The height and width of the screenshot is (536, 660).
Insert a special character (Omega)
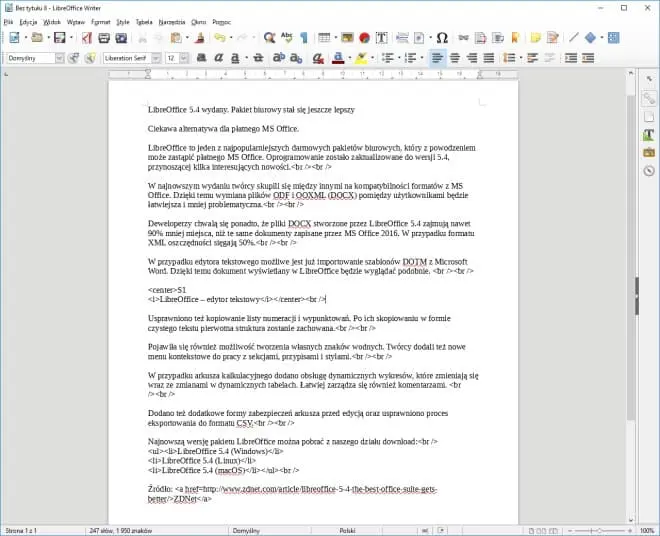click(442, 38)
